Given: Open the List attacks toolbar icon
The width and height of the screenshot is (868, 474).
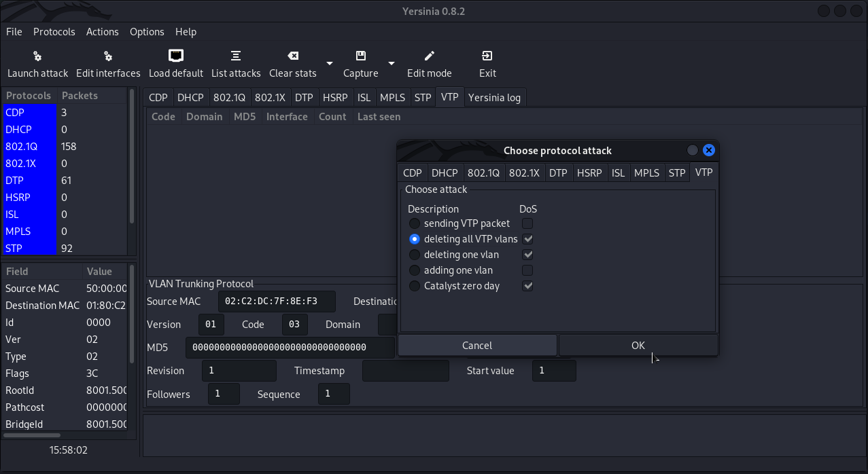Looking at the screenshot, I should coord(236,56).
